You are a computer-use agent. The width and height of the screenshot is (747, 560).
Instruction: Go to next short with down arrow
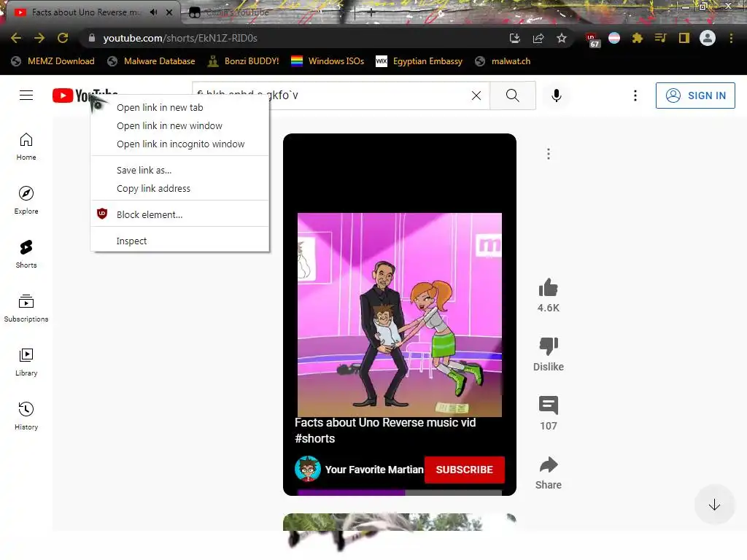tap(713, 505)
